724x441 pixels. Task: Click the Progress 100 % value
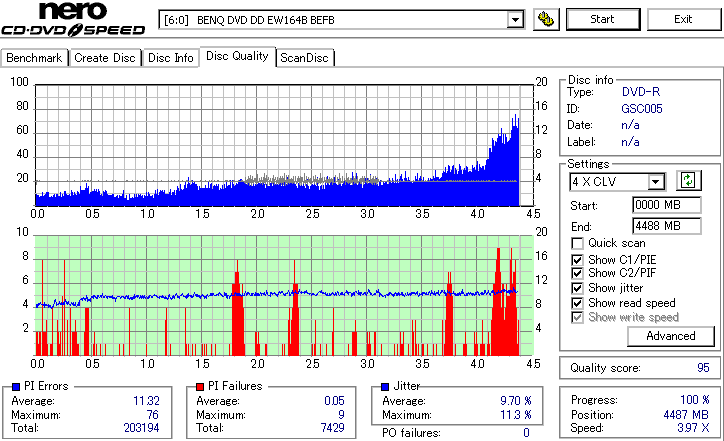[x=695, y=400]
